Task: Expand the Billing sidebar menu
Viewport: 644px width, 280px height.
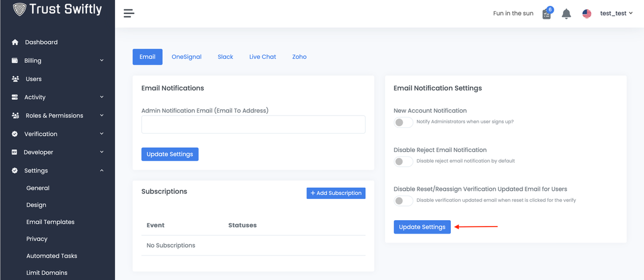Action: 57,60
